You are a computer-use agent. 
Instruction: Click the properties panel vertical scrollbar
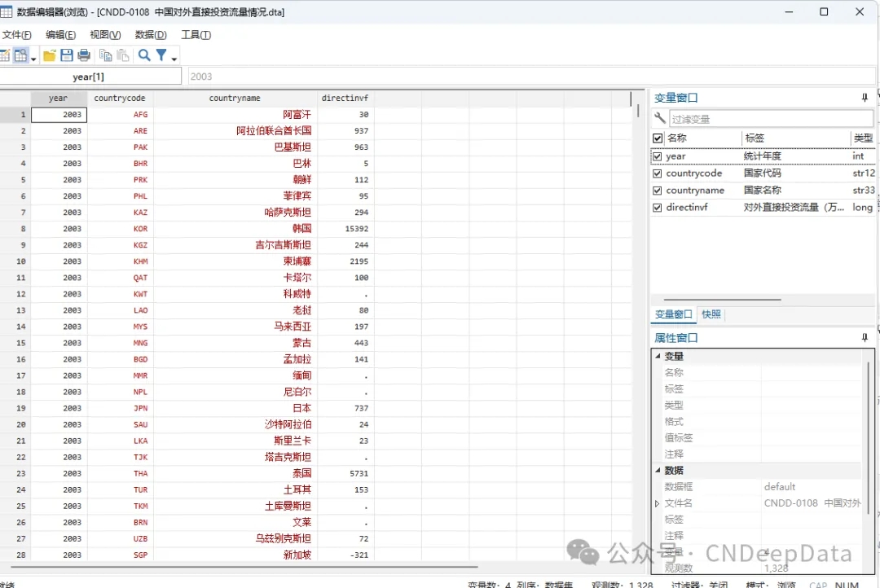pos(869,437)
